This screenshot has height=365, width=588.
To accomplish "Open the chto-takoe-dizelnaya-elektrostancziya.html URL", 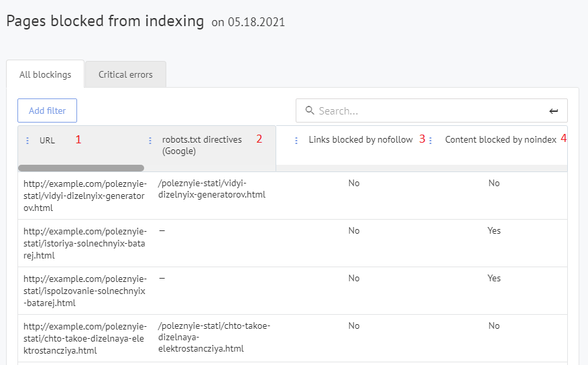I will (84, 338).
